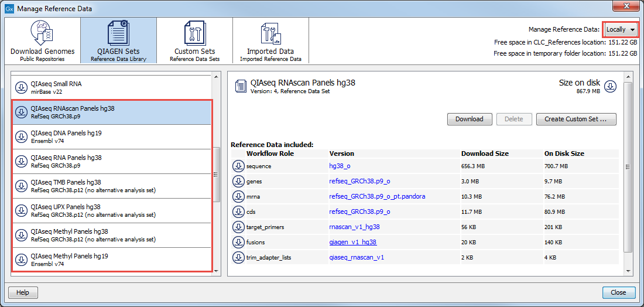Select the QIAseq RNA Panels hg38 entry
Viewport: 644px width, 307px height.
tap(111, 161)
